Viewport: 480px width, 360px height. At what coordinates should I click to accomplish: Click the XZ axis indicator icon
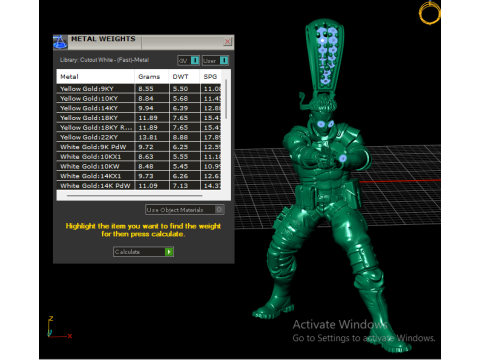59,327
